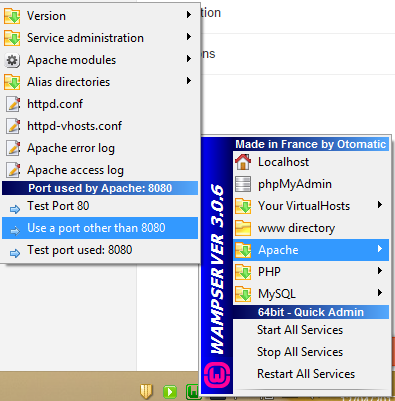Click the Apache access log file icon
The image size is (395, 401).
pos(13,170)
